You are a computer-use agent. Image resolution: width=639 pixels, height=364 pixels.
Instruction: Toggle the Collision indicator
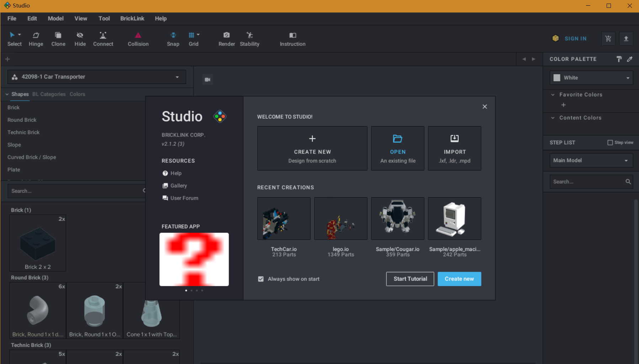pos(138,39)
